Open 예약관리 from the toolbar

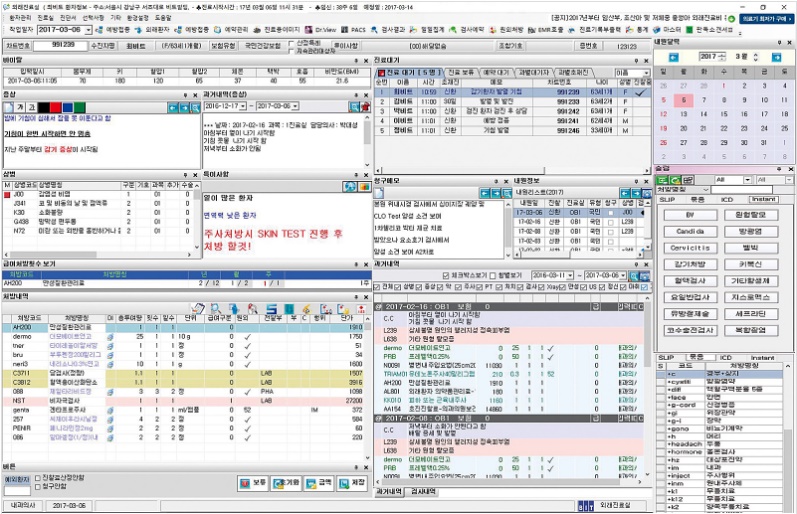click(x=231, y=30)
